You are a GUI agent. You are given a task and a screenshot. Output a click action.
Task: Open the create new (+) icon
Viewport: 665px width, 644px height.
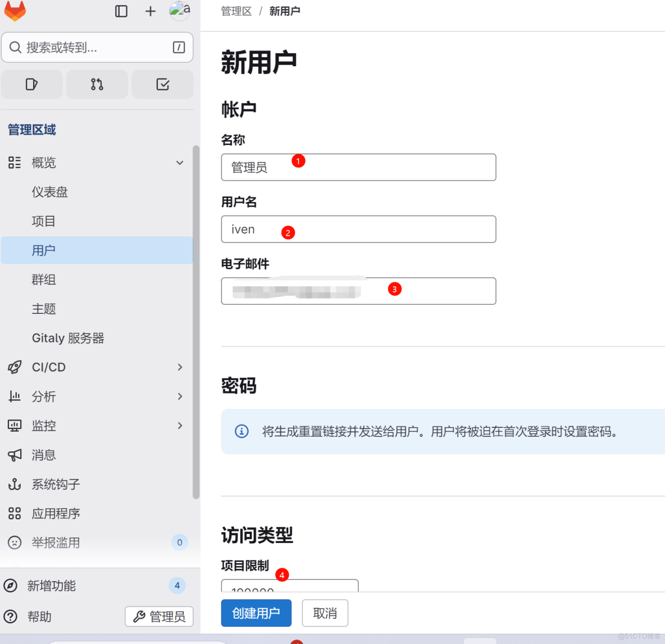tap(150, 11)
